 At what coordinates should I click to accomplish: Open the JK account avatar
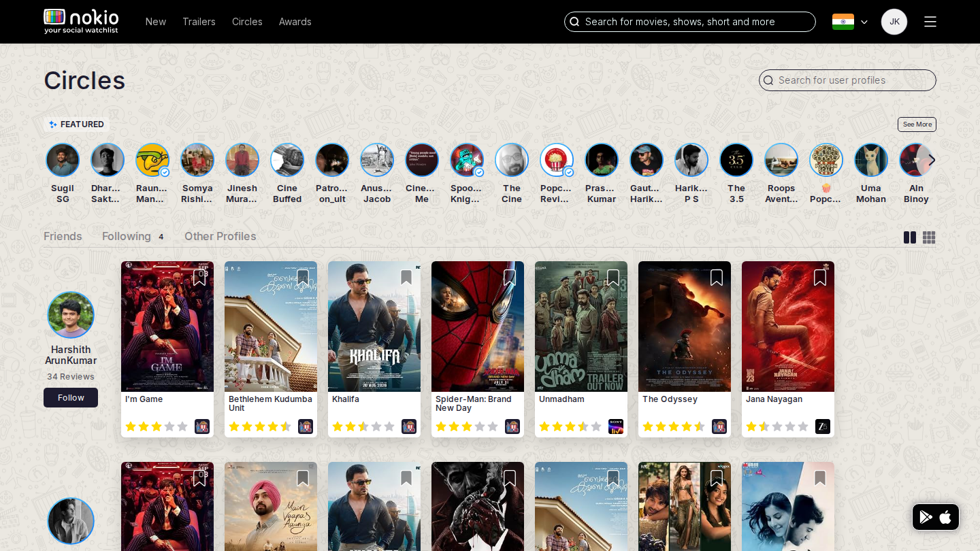pyautogui.click(x=894, y=22)
